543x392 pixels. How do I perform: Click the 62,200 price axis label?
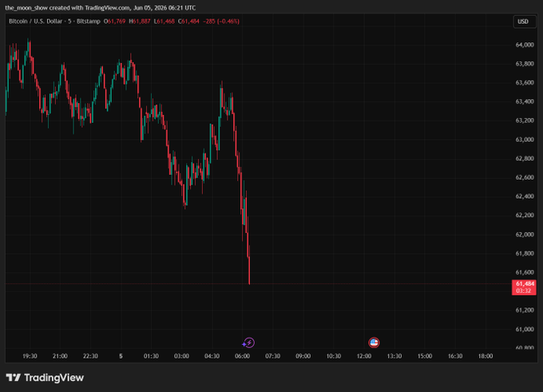525,216
